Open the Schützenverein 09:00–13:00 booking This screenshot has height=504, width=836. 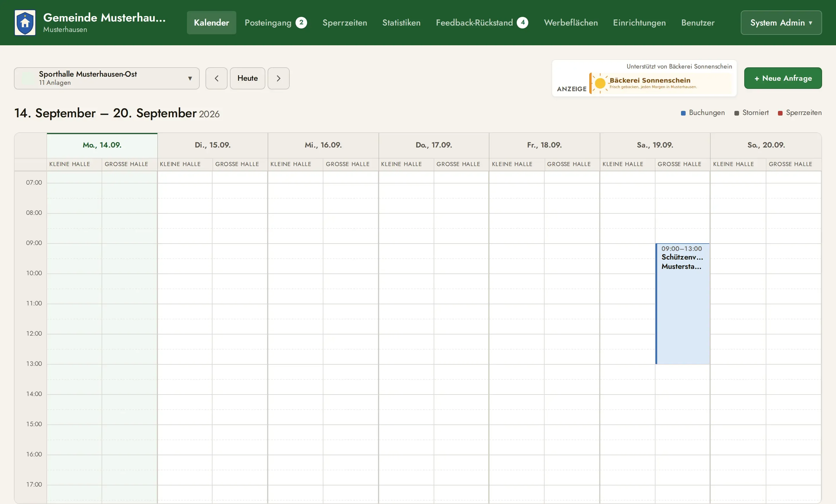click(683, 304)
